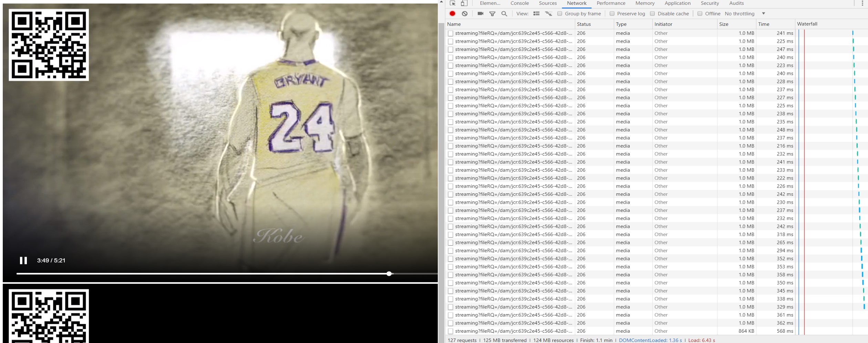Sort requests by Size column
The image size is (868, 343).
(x=736, y=24)
